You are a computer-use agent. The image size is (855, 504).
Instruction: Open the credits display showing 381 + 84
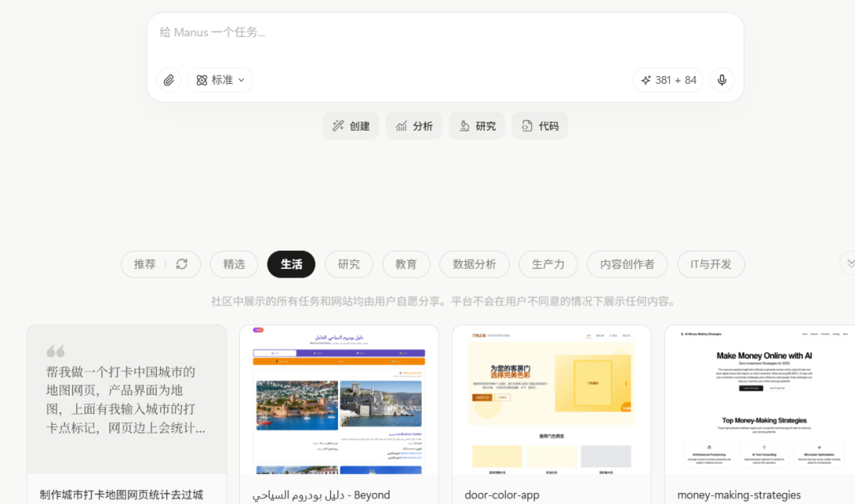[x=667, y=80]
